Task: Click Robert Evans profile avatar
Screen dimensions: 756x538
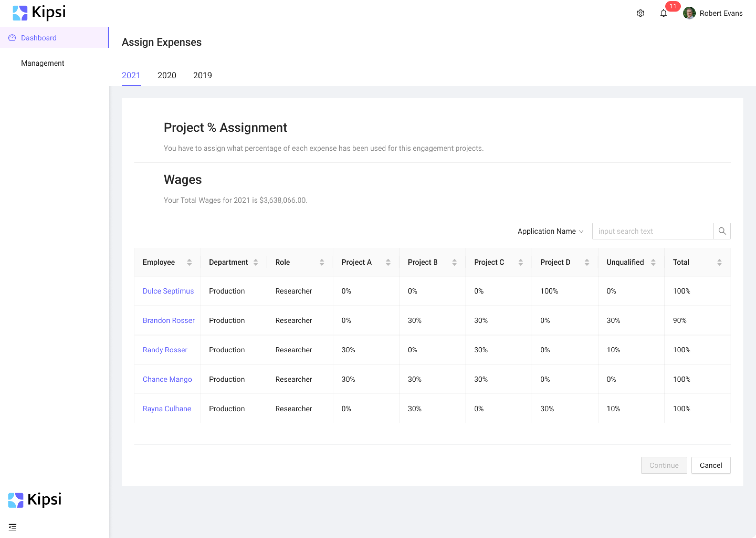Action: (689, 13)
